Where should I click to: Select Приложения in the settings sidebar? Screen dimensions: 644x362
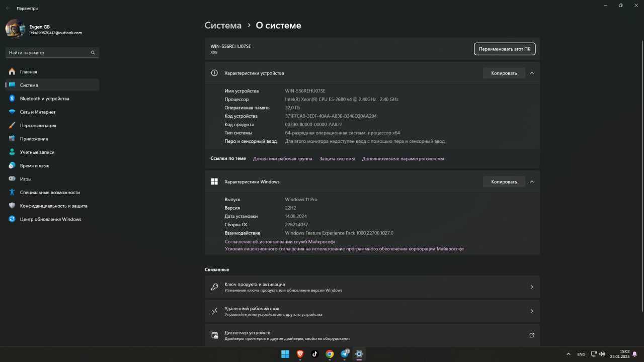point(52,139)
